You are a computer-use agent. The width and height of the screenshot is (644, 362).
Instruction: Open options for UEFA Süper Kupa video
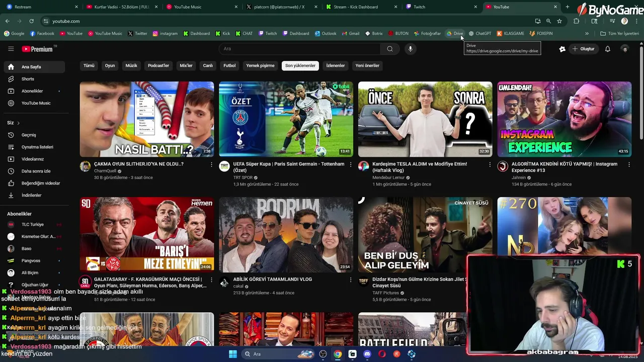351,164
